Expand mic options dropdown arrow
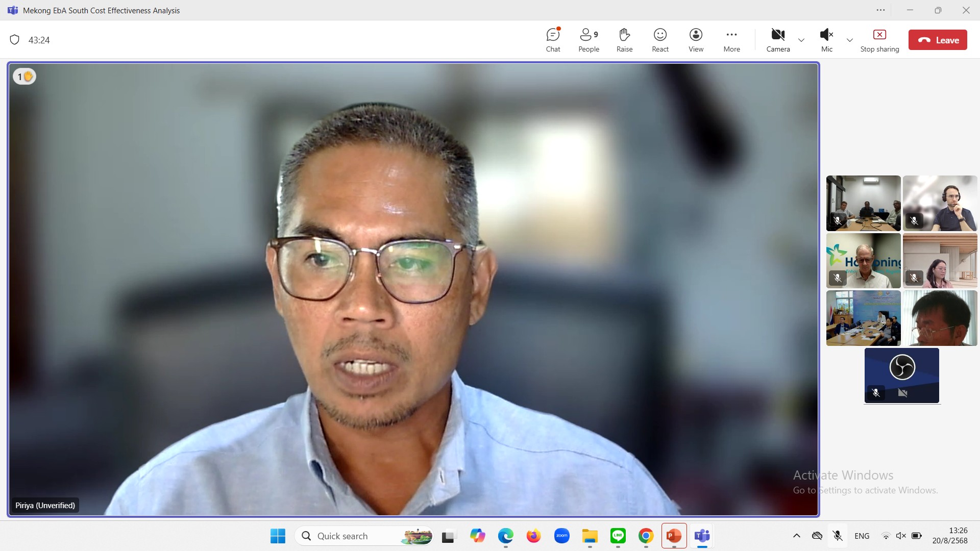The image size is (980, 551). [850, 40]
